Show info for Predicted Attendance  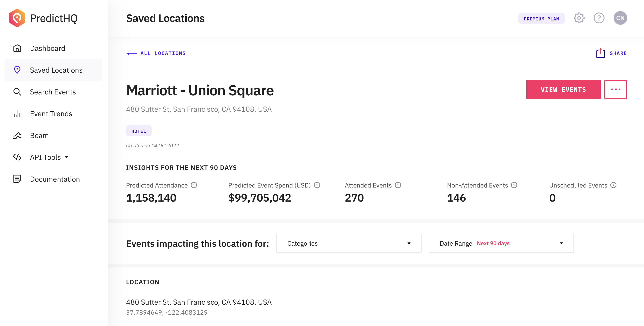tap(194, 185)
